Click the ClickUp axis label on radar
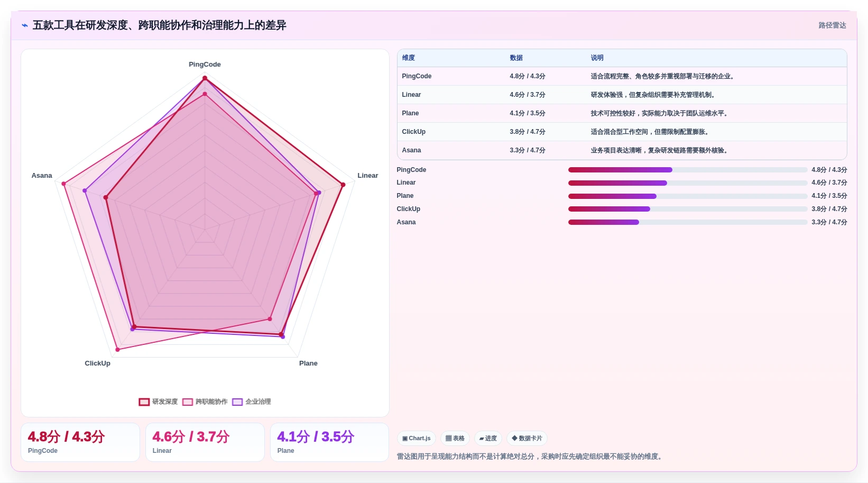The width and height of the screenshot is (868, 483). (x=97, y=363)
